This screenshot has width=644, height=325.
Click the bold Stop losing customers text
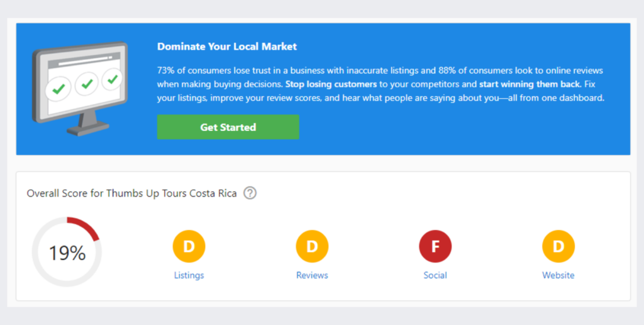(331, 84)
